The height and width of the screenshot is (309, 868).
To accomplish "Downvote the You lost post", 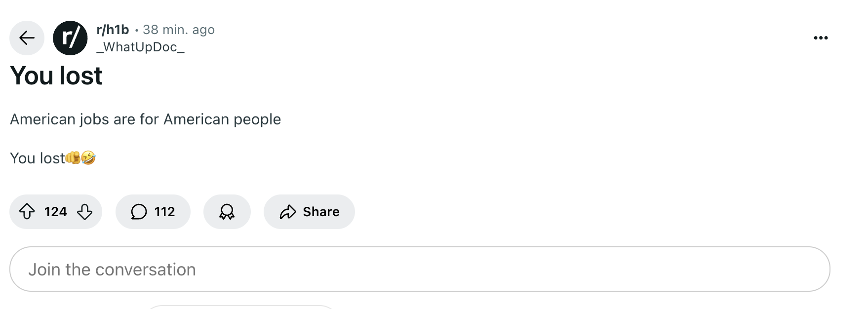I will 85,212.
